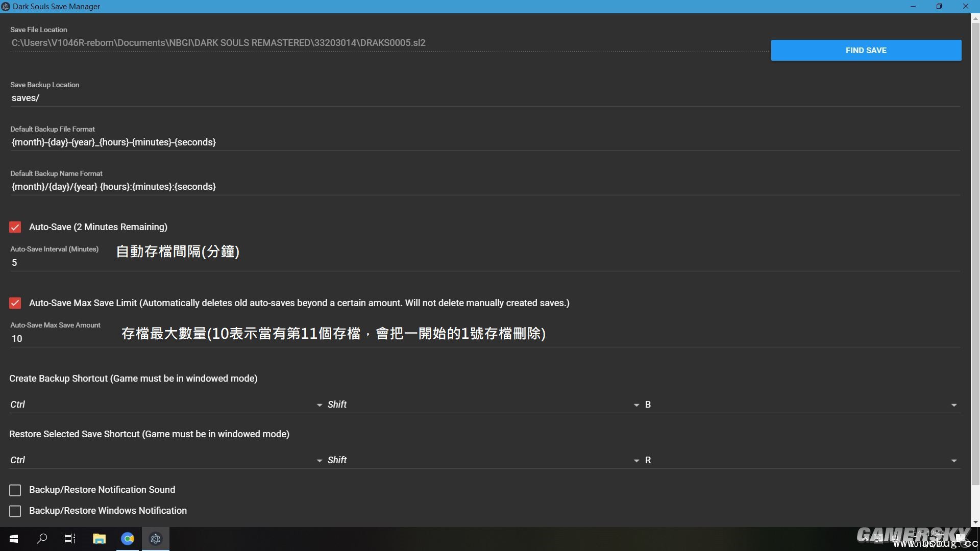The width and height of the screenshot is (980, 551).
Task: Click the Restore Selected Save Shortcut label
Action: 149,434
